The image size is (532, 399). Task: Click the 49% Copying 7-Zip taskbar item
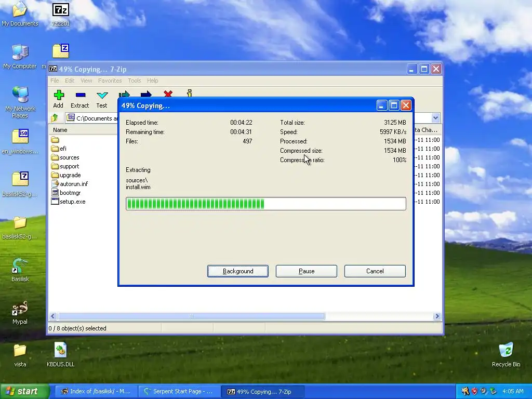262,392
